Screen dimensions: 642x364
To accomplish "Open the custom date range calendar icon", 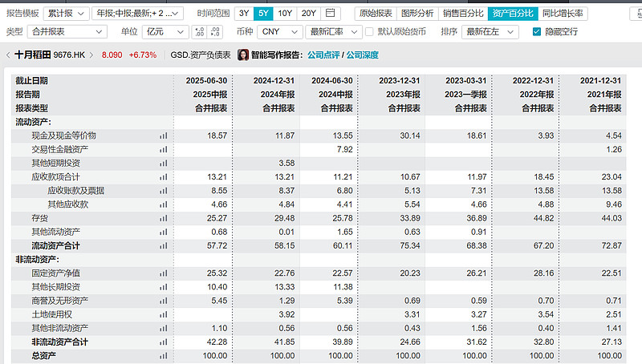I will (331, 14).
